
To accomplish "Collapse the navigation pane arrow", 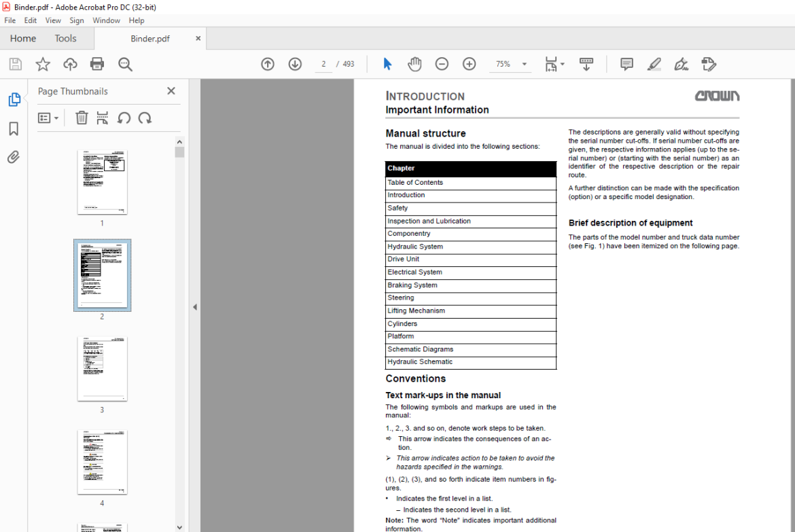I will point(195,307).
